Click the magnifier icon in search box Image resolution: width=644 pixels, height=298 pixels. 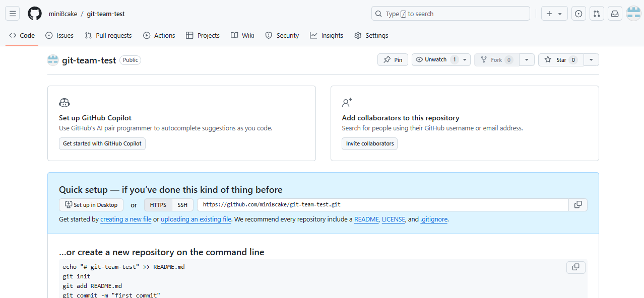pyautogui.click(x=379, y=14)
